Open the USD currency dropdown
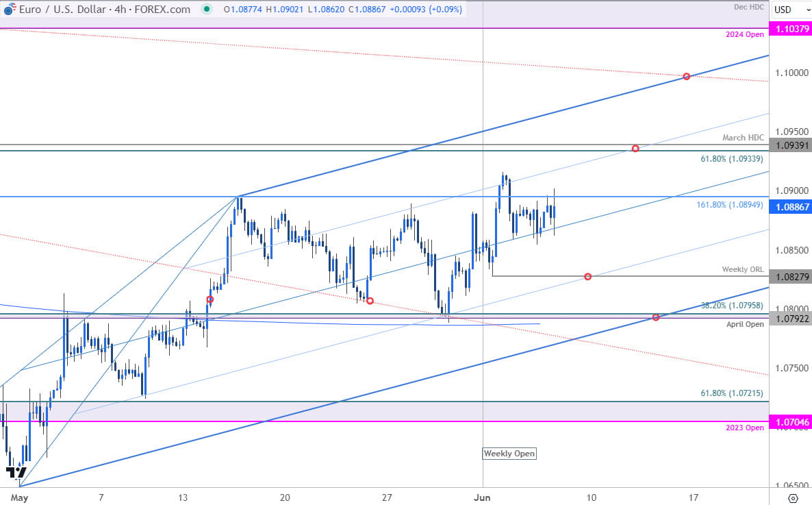The image size is (812, 505). pyautogui.click(x=791, y=10)
